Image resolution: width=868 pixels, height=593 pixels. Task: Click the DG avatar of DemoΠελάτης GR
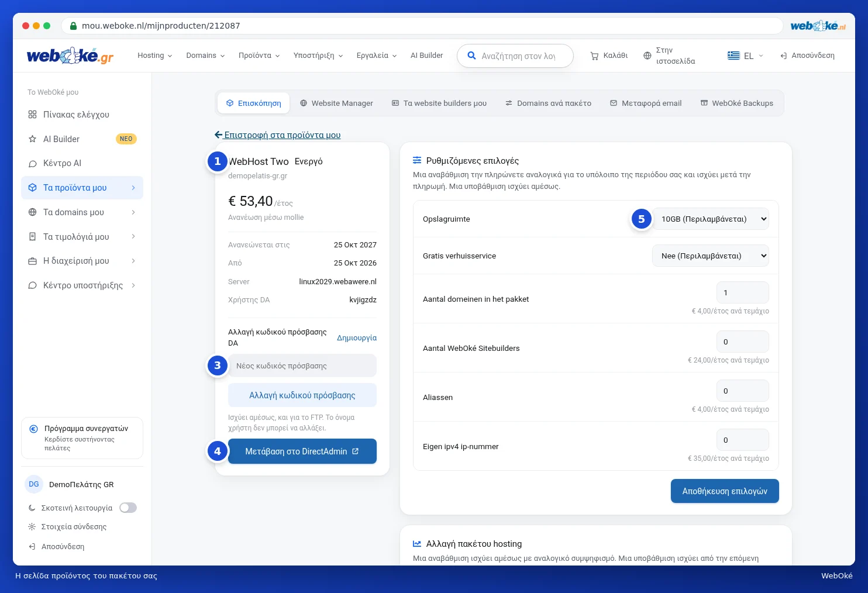coord(34,484)
